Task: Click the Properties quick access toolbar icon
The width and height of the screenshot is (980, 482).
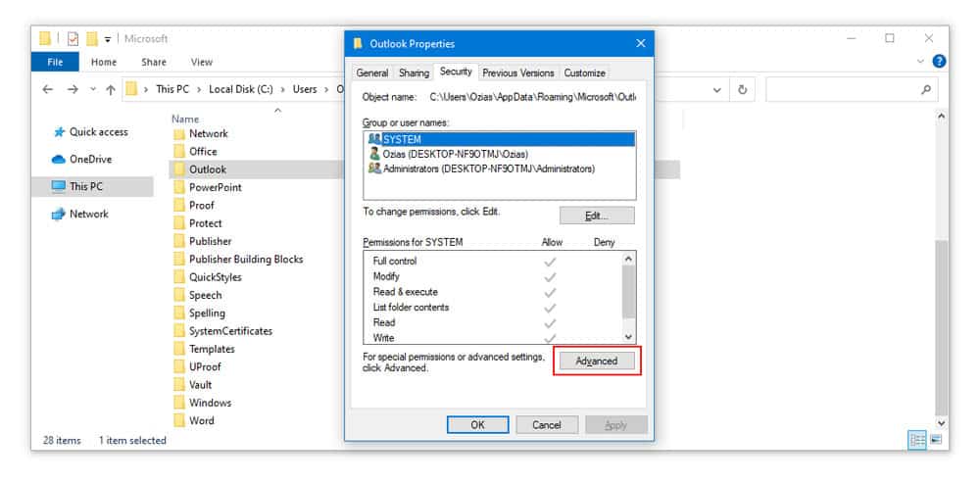Action: point(73,39)
